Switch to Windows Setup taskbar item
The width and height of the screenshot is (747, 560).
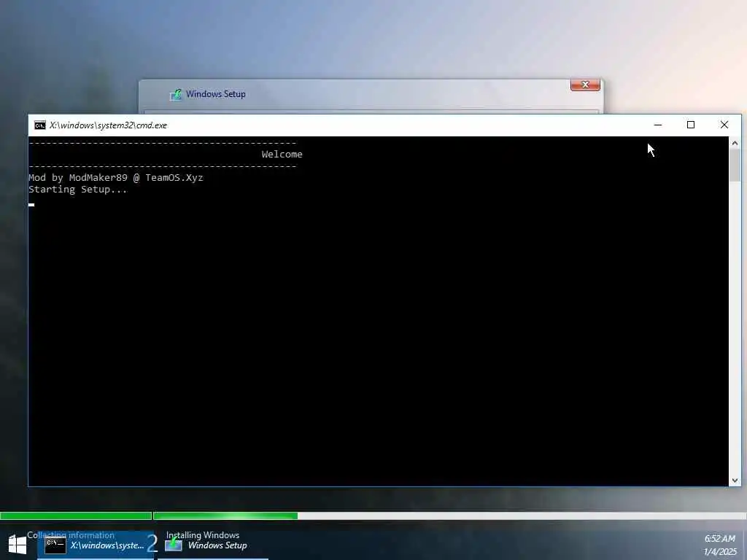point(212,545)
